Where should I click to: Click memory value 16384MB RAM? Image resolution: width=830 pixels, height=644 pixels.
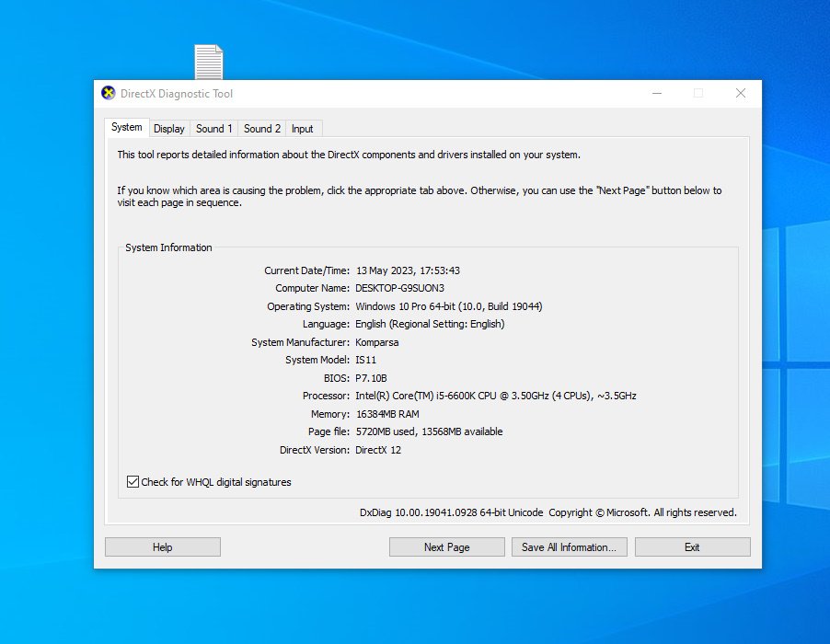pos(387,414)
